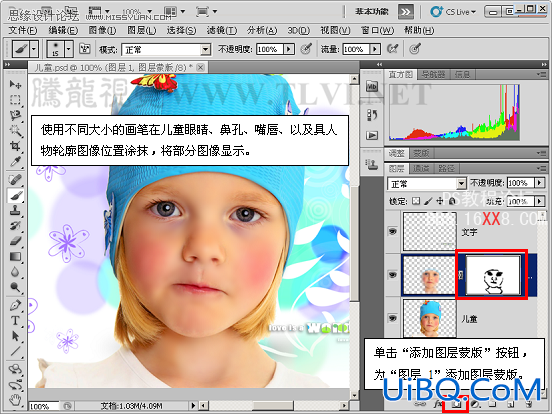Image resolution: width=552 pixels, height=414 pixels.
Task: Select the Brush tool in toolbox
Action: (15, 195)
